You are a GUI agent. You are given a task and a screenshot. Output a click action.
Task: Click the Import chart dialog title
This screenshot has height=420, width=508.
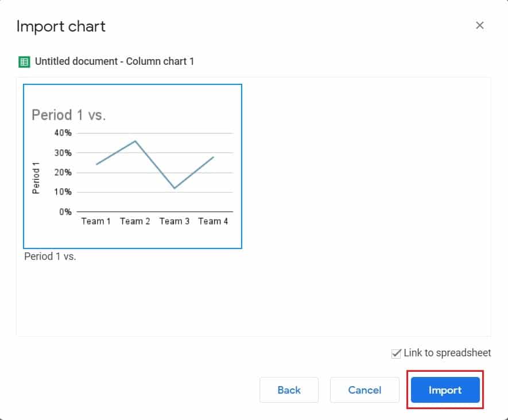point(60,26)
